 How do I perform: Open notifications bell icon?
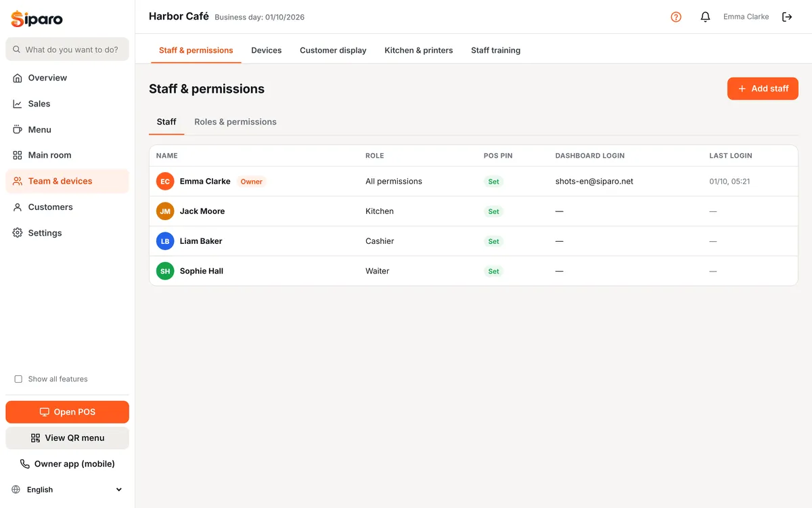(705, 17)
